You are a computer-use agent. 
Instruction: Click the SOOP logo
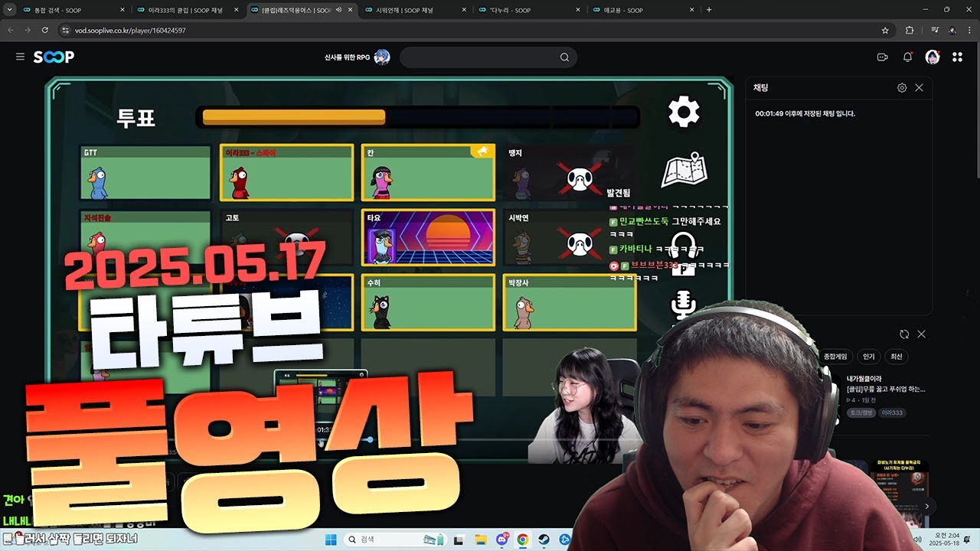pos(54,57)
